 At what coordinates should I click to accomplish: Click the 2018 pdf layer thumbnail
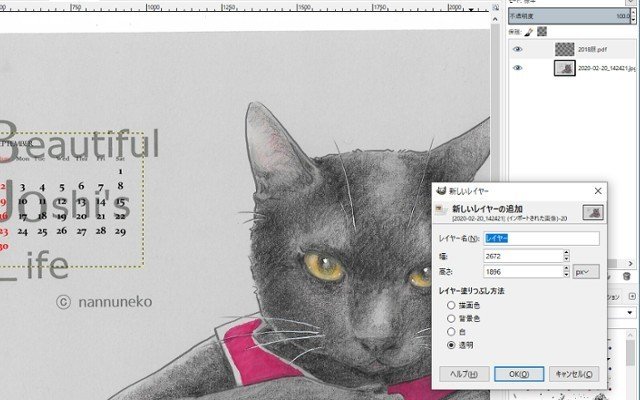[x=564, y=49]
